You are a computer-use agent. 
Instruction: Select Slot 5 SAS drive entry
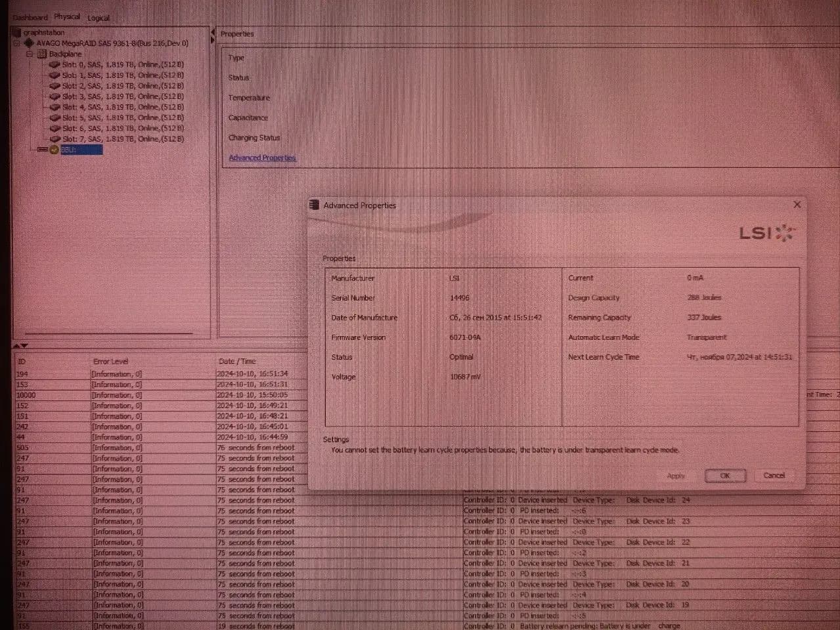coord(123,117)
